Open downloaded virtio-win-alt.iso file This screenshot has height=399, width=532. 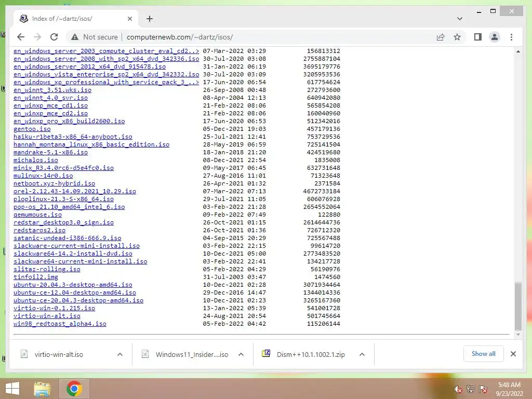[x=59, y=354]
